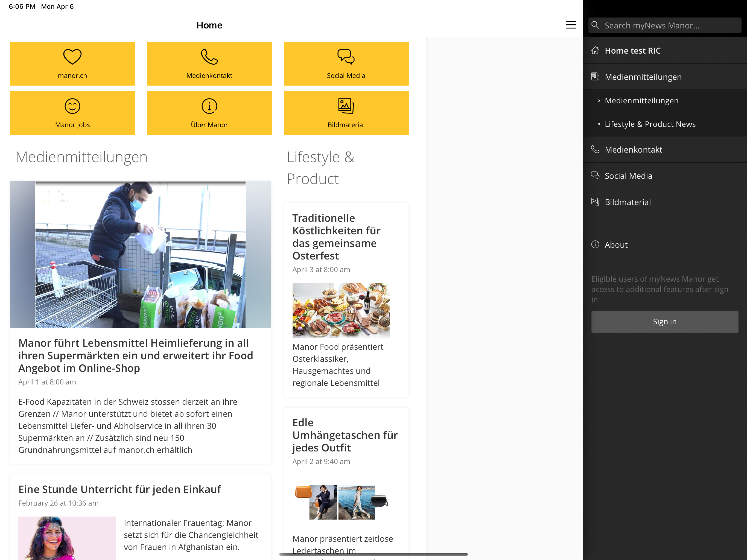Open the handbags collage thumbnail

342,502
